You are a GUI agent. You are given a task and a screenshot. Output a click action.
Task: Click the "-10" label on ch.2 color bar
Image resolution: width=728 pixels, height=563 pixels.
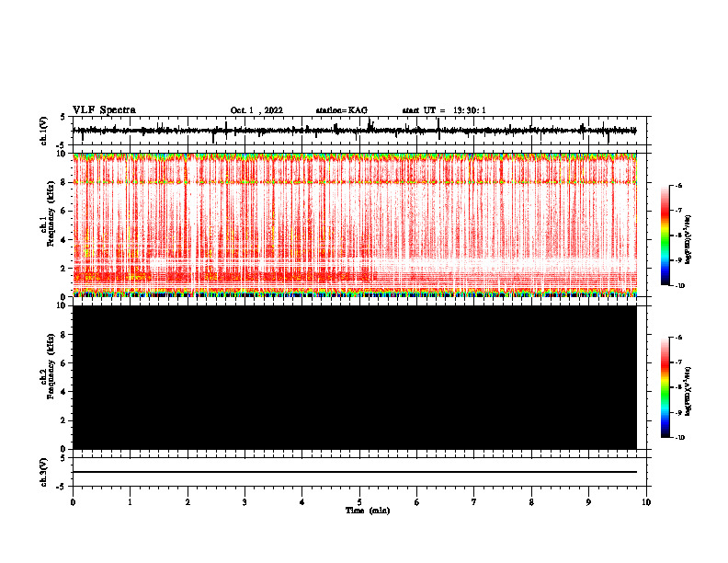tap(678, 438)
